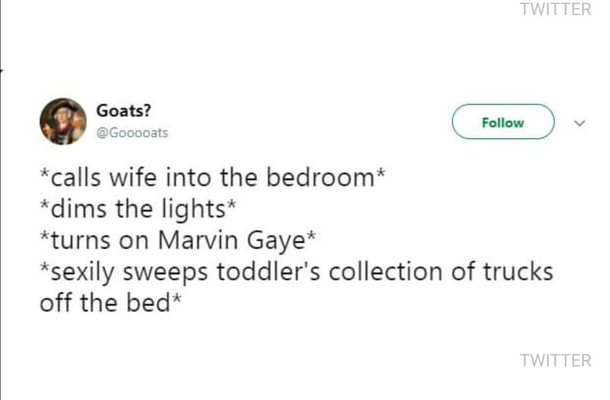
Task: Click the word "trucks" in the tweet
Action: (518, 271)
